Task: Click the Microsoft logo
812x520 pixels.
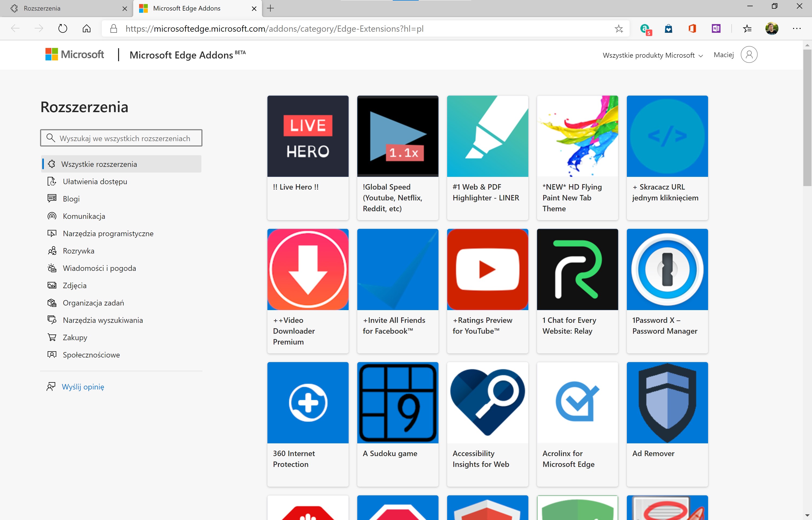Action: pyautogui.click(x=74, y=54)
